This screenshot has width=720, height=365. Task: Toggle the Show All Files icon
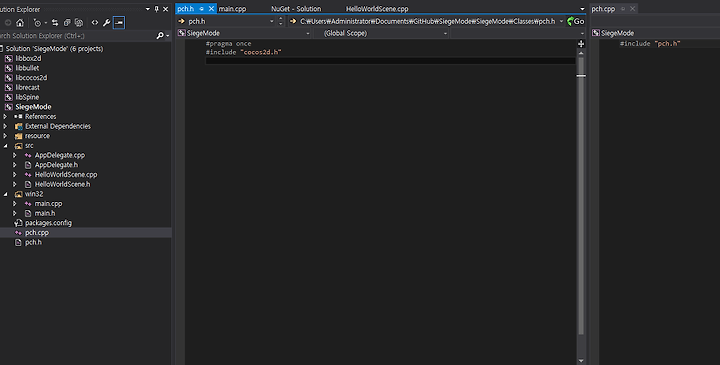coord(79,22)
